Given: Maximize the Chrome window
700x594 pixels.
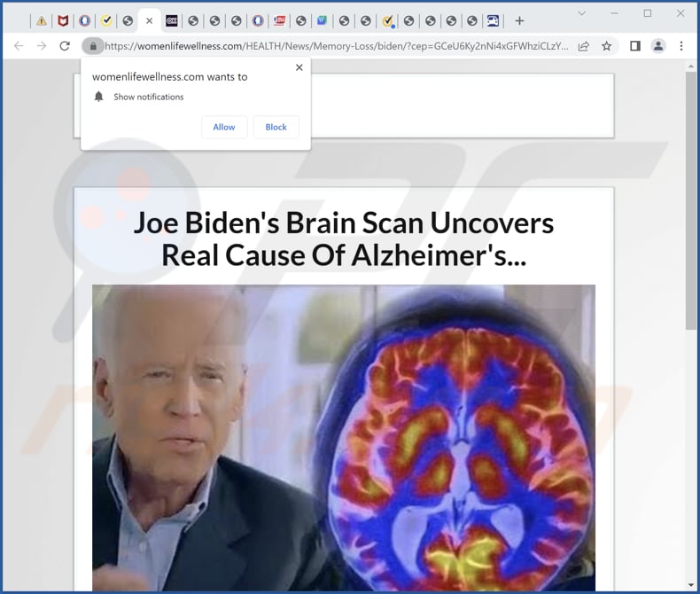Looking at the screenshot, I should tap(648, 13).
